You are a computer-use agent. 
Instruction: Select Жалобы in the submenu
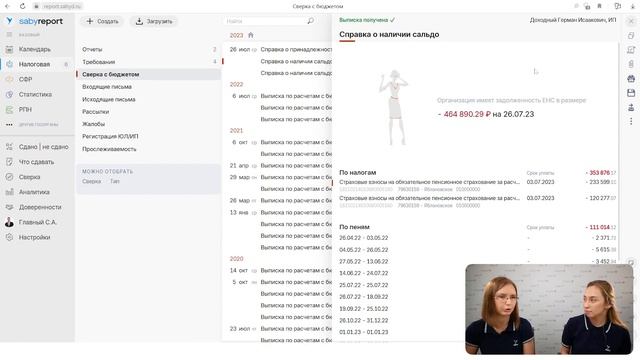pos(93,124)
